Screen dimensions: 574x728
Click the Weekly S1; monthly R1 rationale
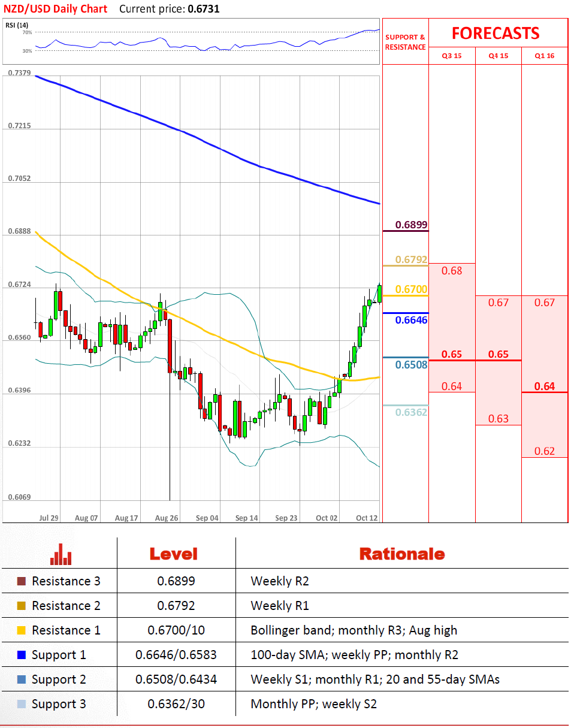[375, 679]
